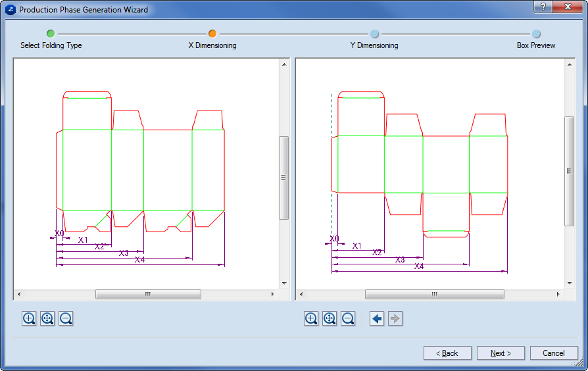The height and width of the screenshot is (371, 588).
Task: Click the grayed-out right arrow icon
Action: (x=395, y=319)
